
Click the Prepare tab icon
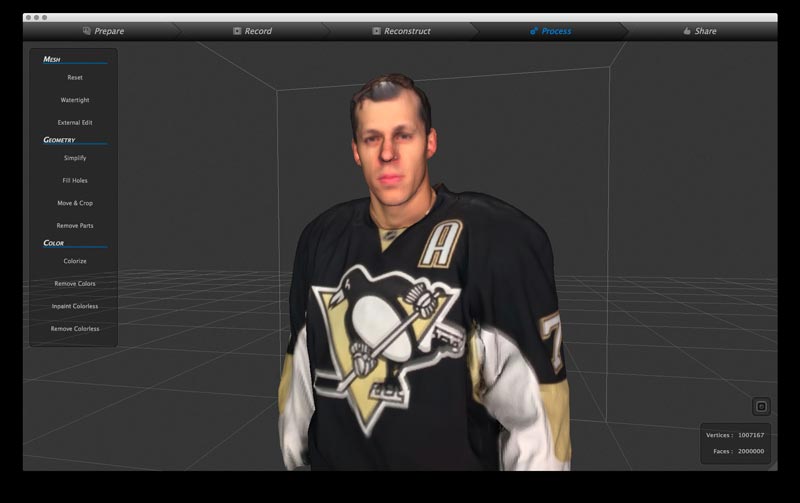point(87,31)
